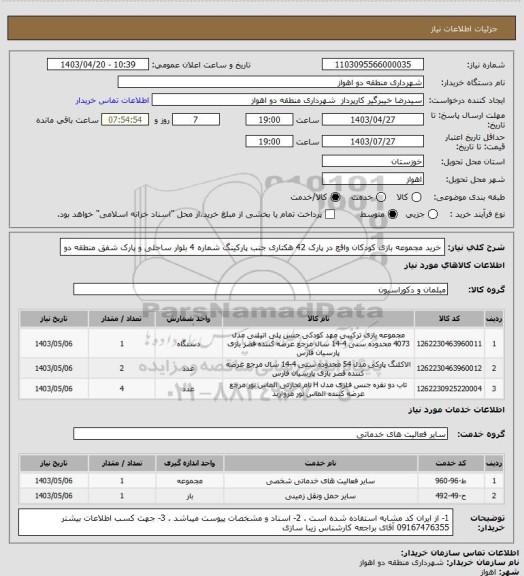This screenshot has height=576, width=524.
Task: Click the کد کالا column header
Action: pyautogui.click(x=449, y=318)
